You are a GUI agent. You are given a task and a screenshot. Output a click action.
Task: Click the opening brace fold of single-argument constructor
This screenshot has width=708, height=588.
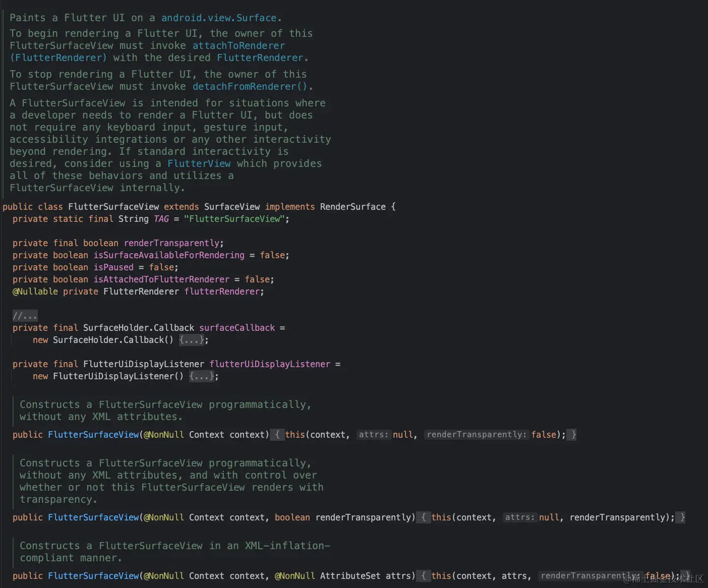(277, 435)
